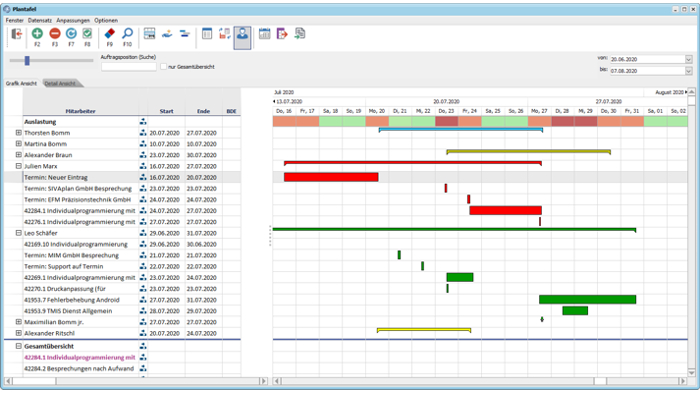Click the blue Gantt bars toolbar icon
Screen dimensions: 700x394
184,33
